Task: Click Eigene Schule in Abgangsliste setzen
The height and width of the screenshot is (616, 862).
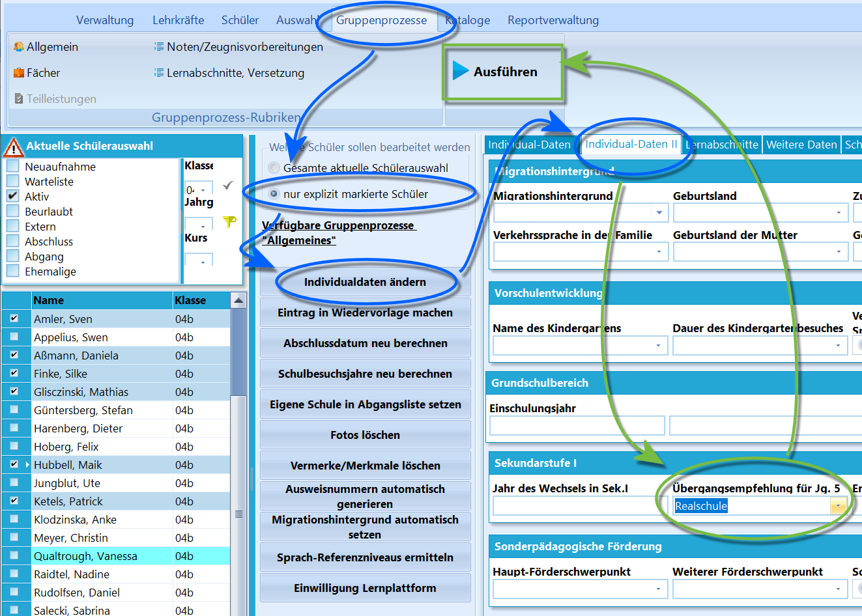Action: pos(365,404)
